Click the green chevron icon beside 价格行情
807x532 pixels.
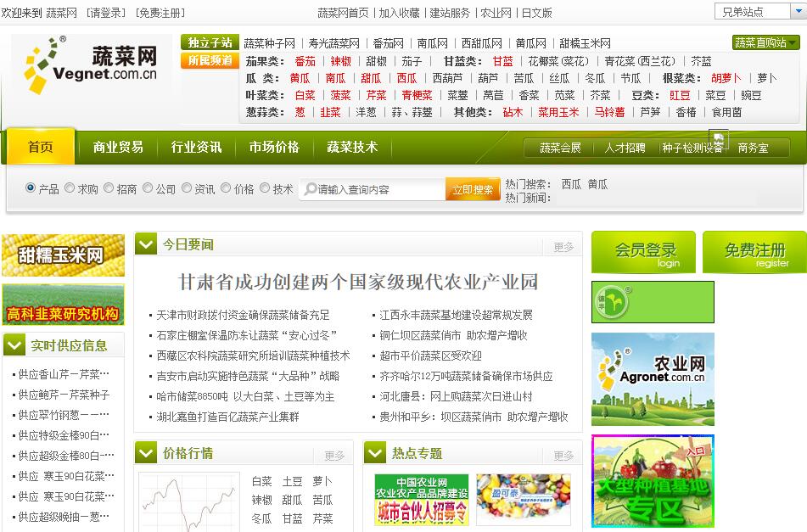tap(146, 453)
